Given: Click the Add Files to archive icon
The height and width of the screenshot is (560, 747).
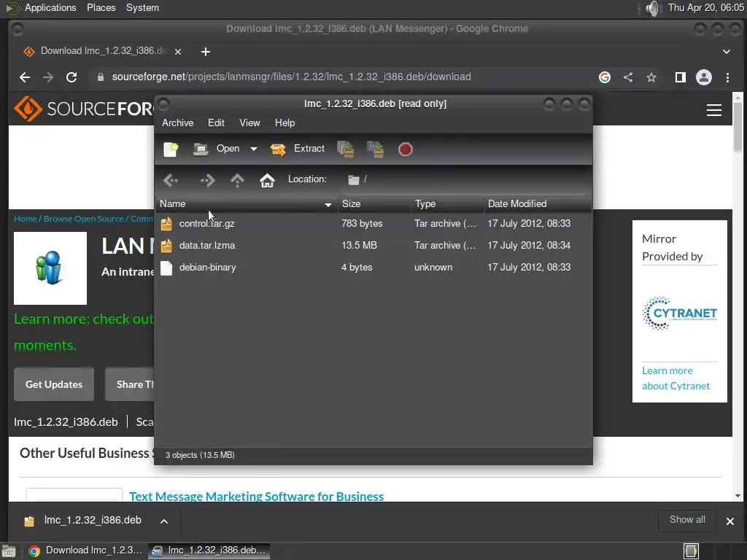Looking at the screenshot, I should click(345, 149).
